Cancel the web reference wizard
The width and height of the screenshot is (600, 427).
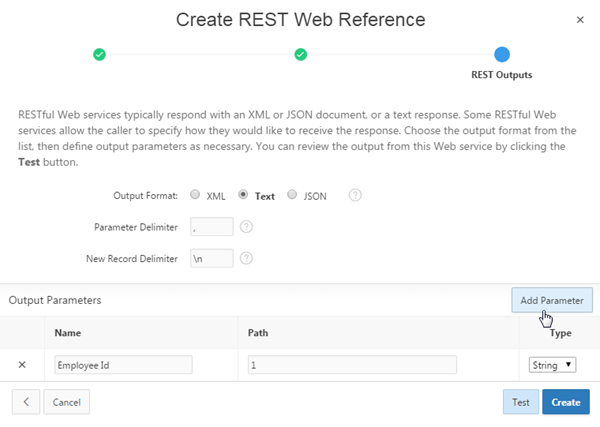tap(66, 401)
